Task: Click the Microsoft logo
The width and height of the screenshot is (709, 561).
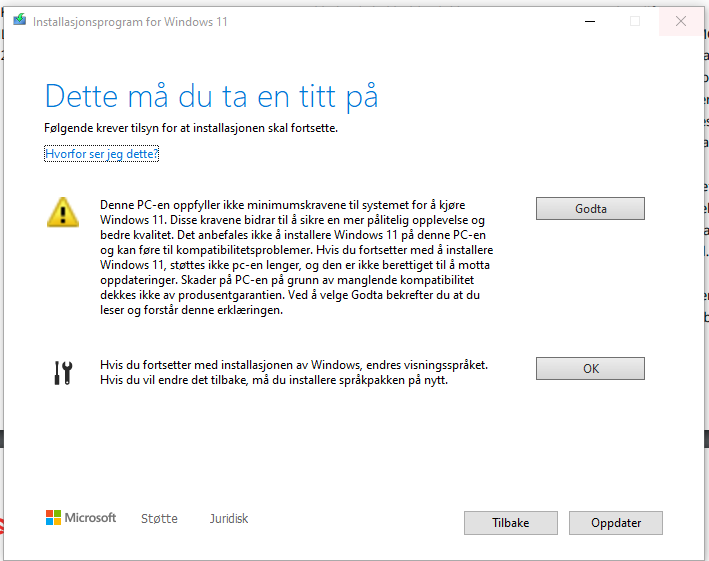Action: [x=81, y=518]
